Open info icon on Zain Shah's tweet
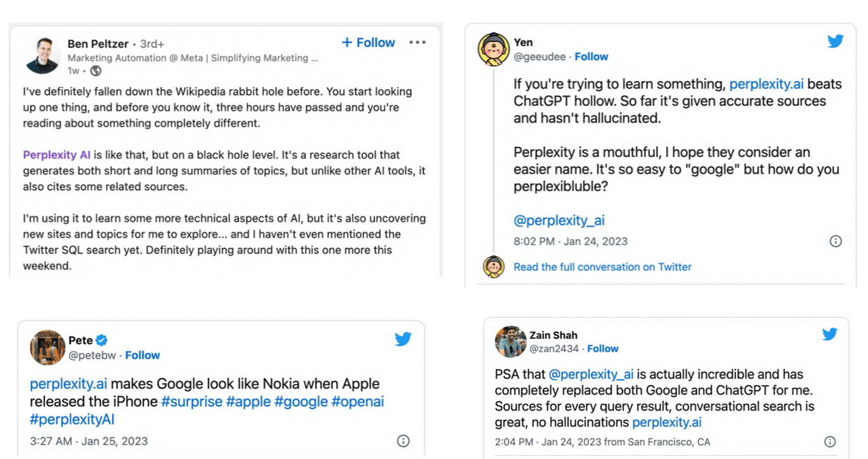 [830, 442]
